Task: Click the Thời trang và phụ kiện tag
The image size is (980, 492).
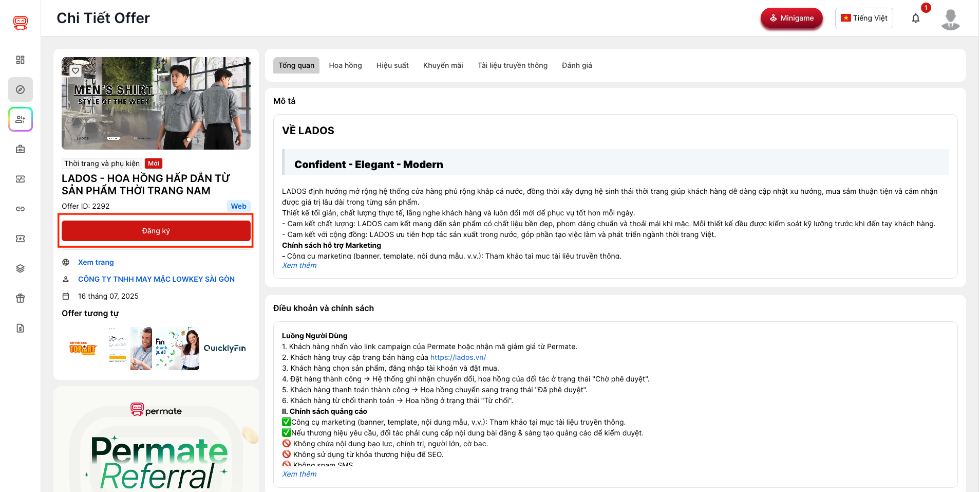Action: [102, 163]
